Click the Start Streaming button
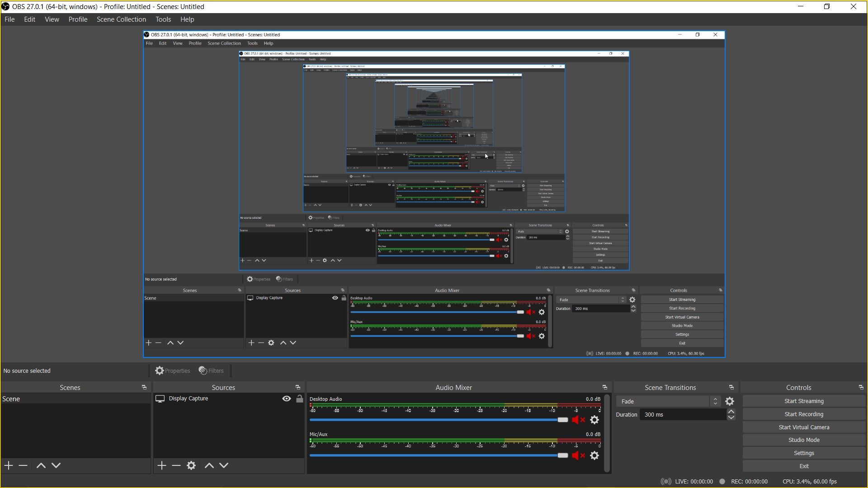 [x=804, y=400]
